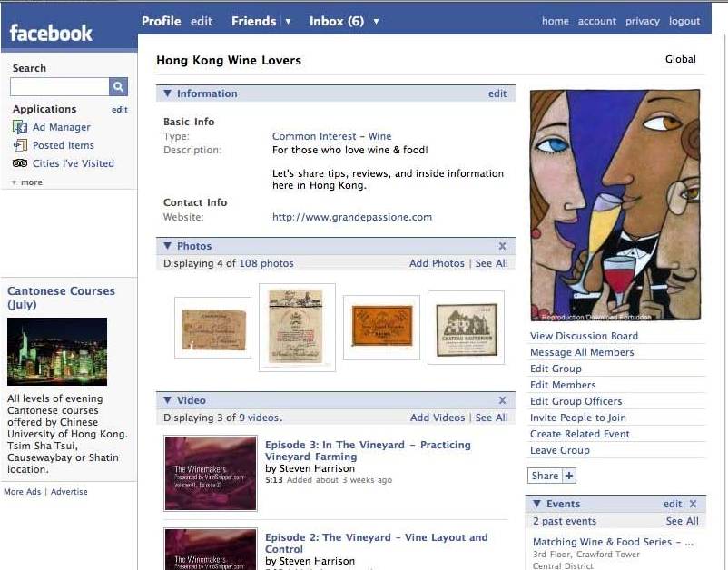
Task: Open the Inbox dropdown arrow
Action: point(376,22)
